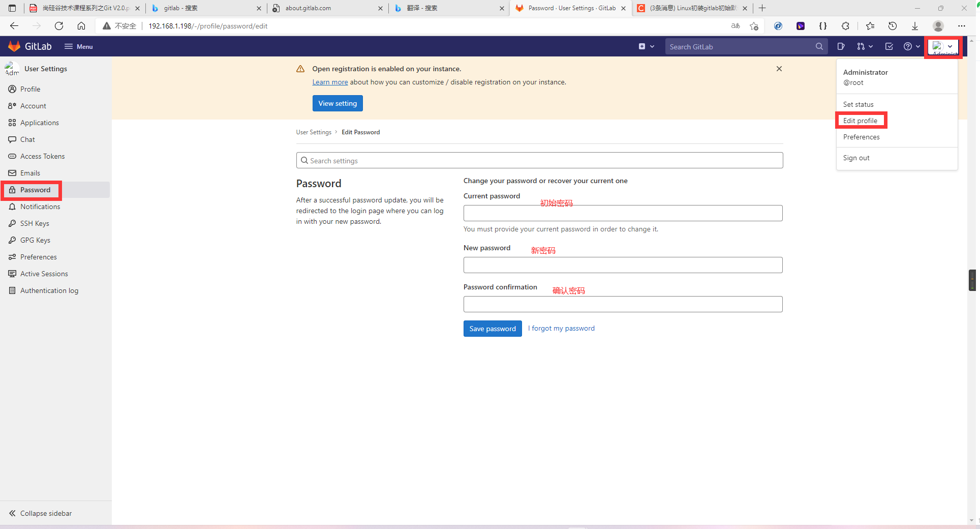This screenshot has width=980, height=529.
Task: Expand the new item plus dropdown
Action: point(646,46)
